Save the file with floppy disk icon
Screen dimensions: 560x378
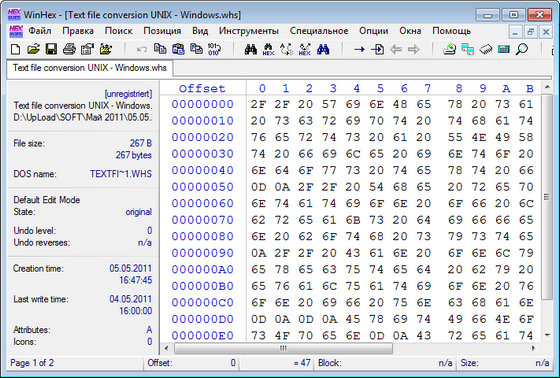pos(51,49)
